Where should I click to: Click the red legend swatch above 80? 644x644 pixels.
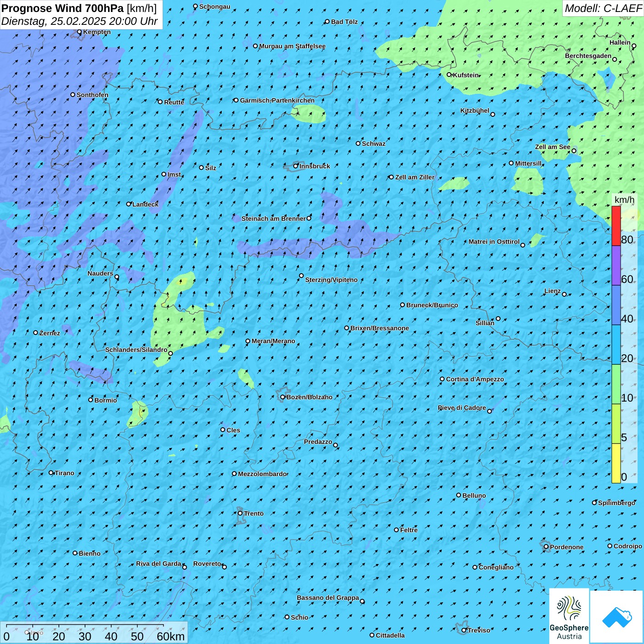point(616,226)
